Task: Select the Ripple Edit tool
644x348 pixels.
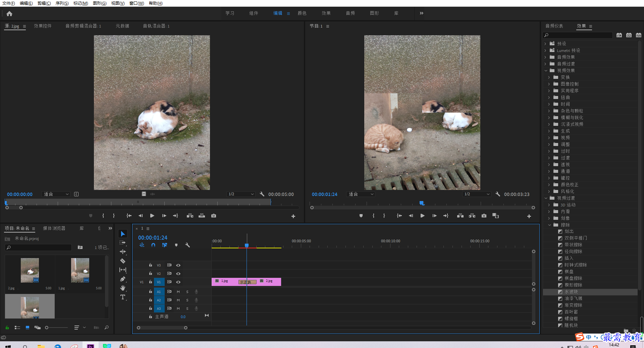Action: coord(123,252)
